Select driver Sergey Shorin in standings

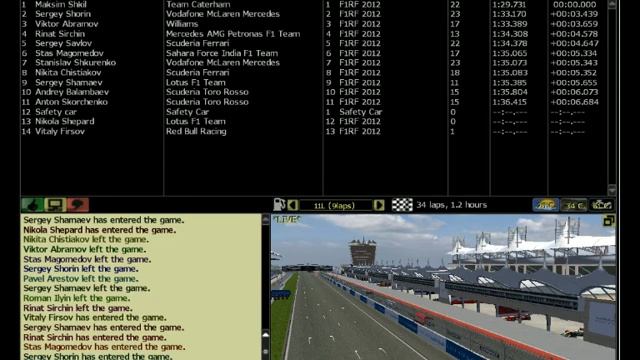tap(63, 14)
